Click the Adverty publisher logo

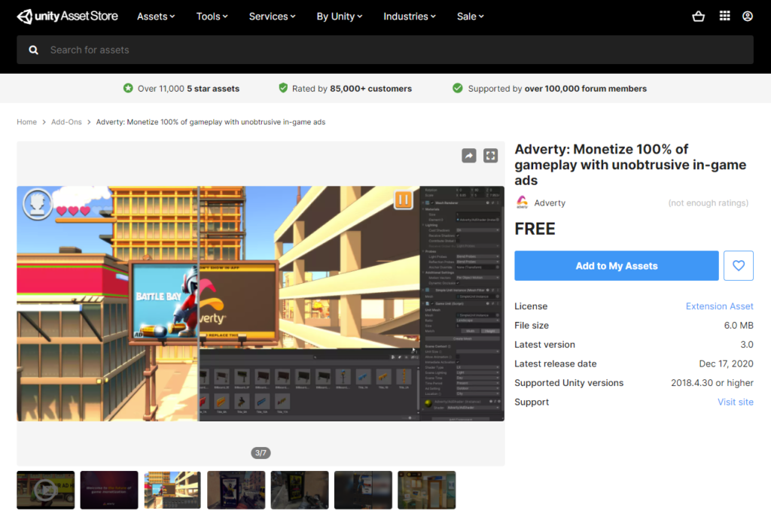(523, 203)
